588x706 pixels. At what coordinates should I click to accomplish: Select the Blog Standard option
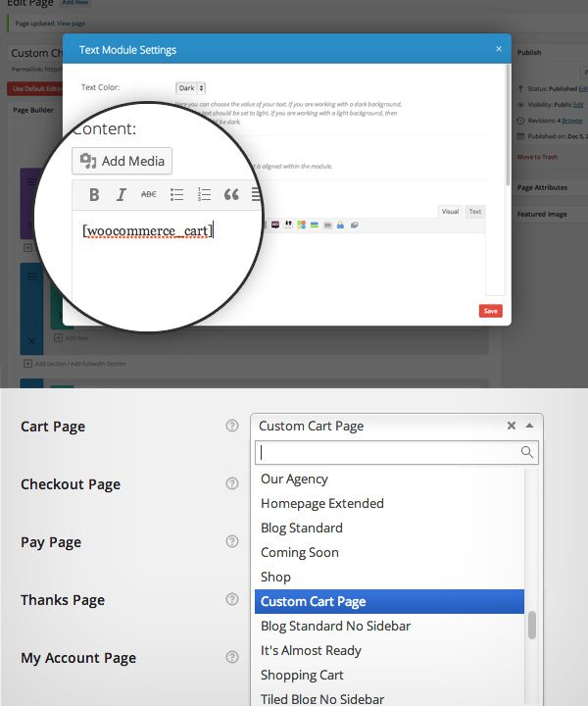click(x=389, y=528)
